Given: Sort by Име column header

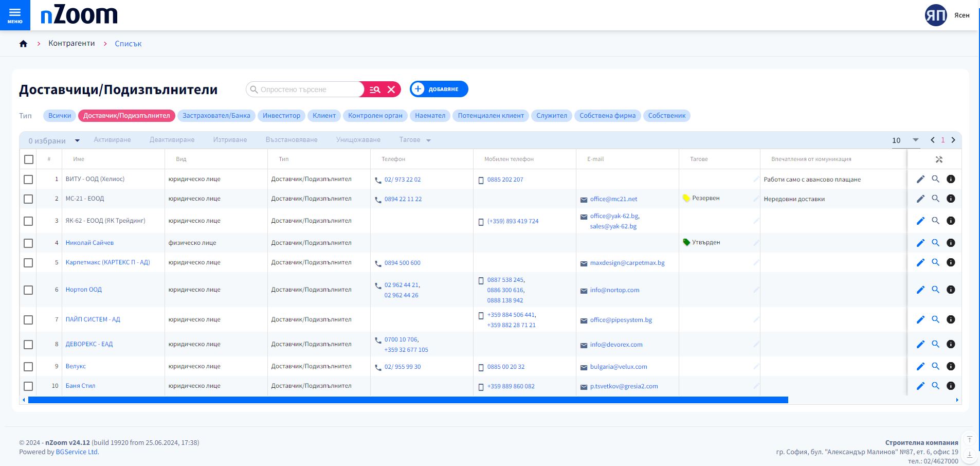Looking at the screenshot, I should (x=79, y=159).
